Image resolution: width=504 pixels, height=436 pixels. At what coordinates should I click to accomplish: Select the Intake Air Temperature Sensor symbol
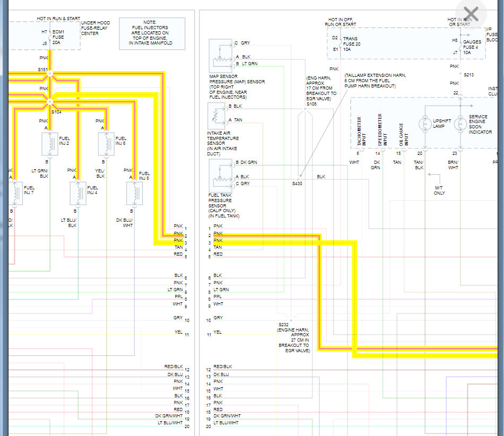tap(217, 116)
